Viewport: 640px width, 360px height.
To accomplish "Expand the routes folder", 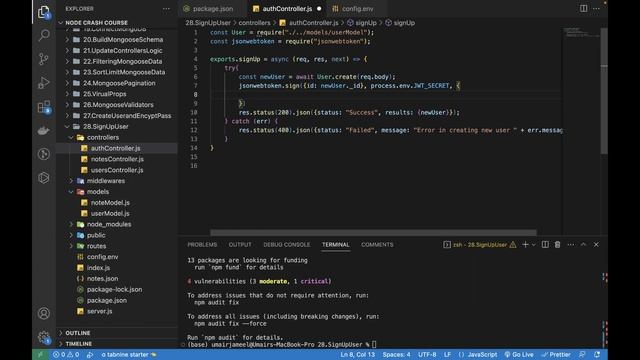I will (x=117, y=246).
